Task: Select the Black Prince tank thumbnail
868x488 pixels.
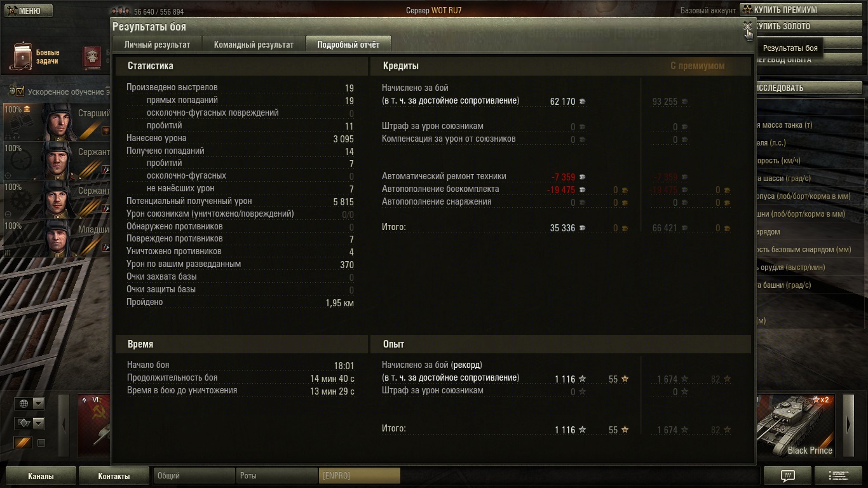Action: point(796,425)
